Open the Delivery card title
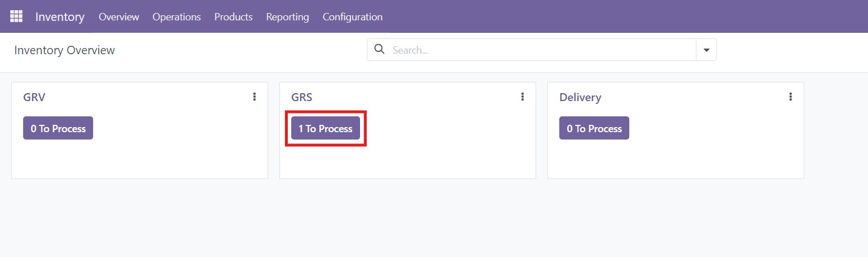Screen dimensions: 868x257 [580, 97]
